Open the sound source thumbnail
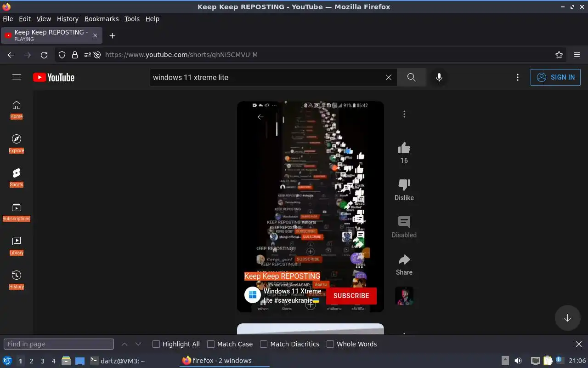Screen dimensions: 588x368 tap(404, 296)
